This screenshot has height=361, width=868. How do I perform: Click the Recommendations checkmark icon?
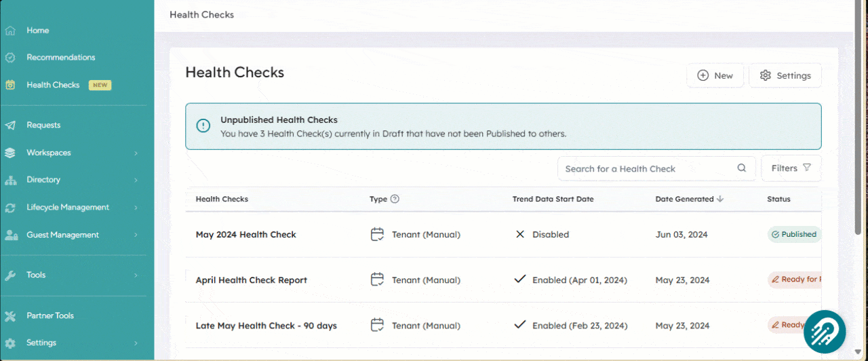(x=10, y=58)
